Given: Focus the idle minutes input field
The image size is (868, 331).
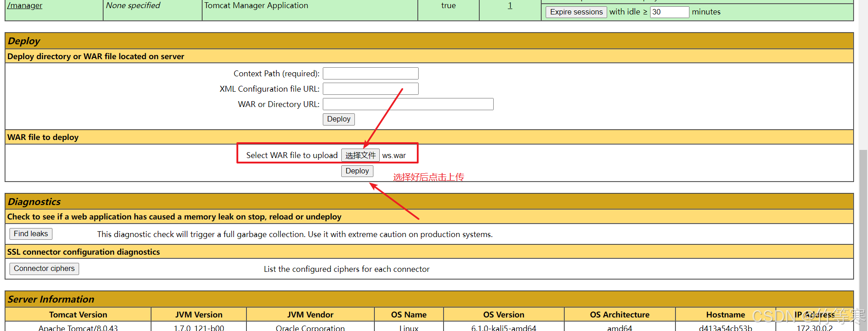Looking at the screenshot, I should [x=670, y=12].
